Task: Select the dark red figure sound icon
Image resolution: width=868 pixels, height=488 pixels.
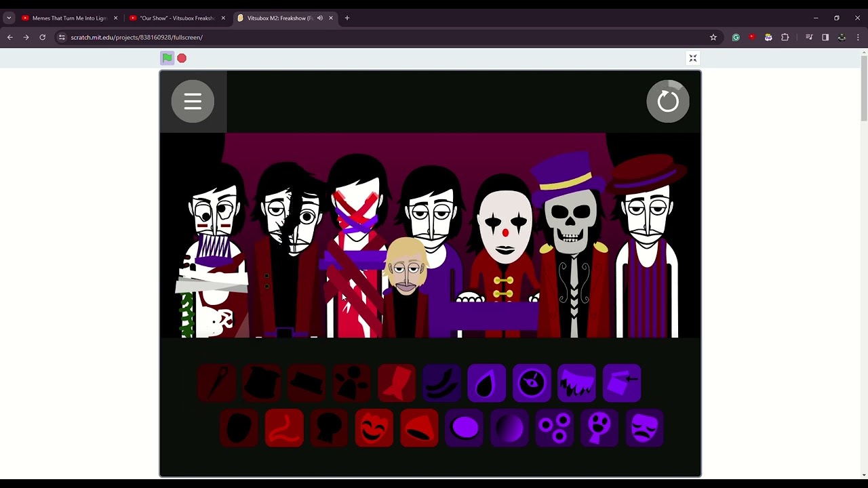Action: pyautogui.click(x=351, y=384)
